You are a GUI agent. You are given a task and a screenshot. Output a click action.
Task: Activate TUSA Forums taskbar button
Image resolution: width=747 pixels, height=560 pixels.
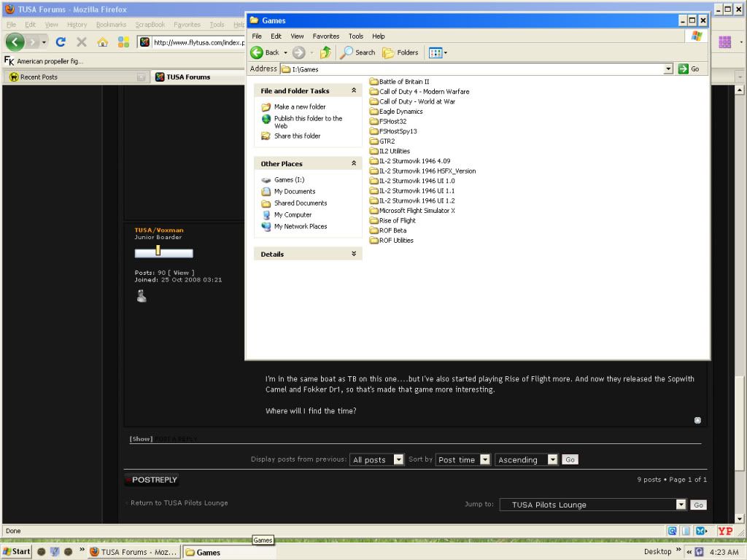click(134, 552)
